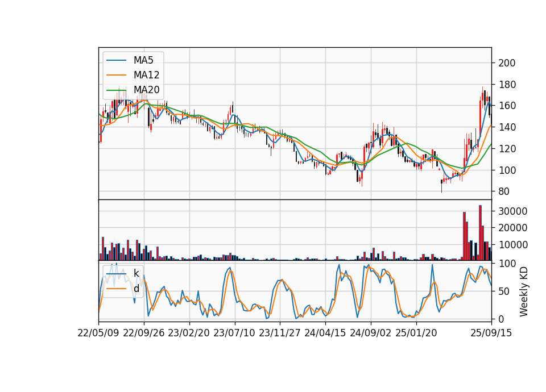Click the 80 price axis label
546x392 pixels.
[x=504, y=191]
